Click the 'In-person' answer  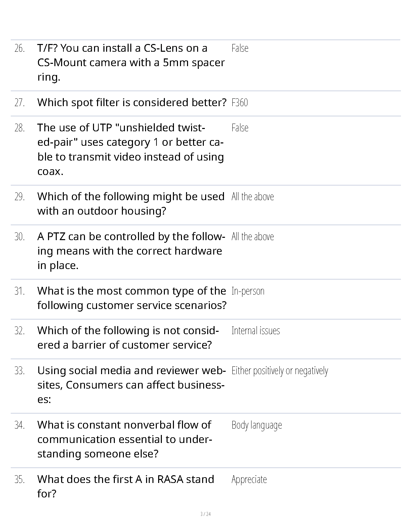[x=248, y=291]
